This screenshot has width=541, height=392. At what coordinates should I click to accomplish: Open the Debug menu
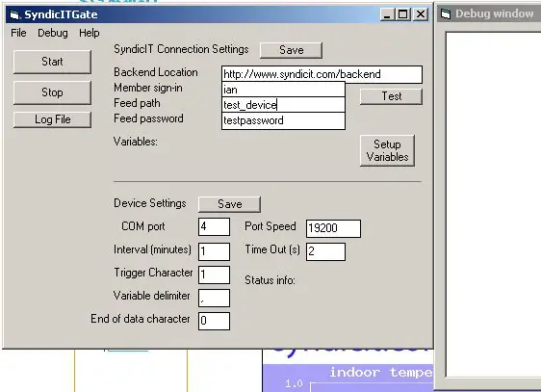click(x=52, y=33)
